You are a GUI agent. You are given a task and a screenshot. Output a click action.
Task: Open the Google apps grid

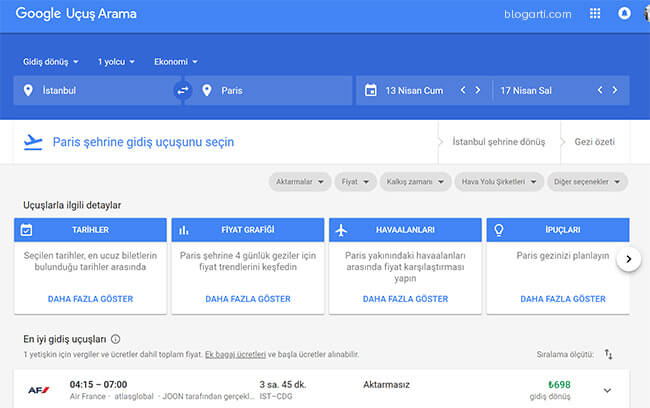tap(595, 14)
